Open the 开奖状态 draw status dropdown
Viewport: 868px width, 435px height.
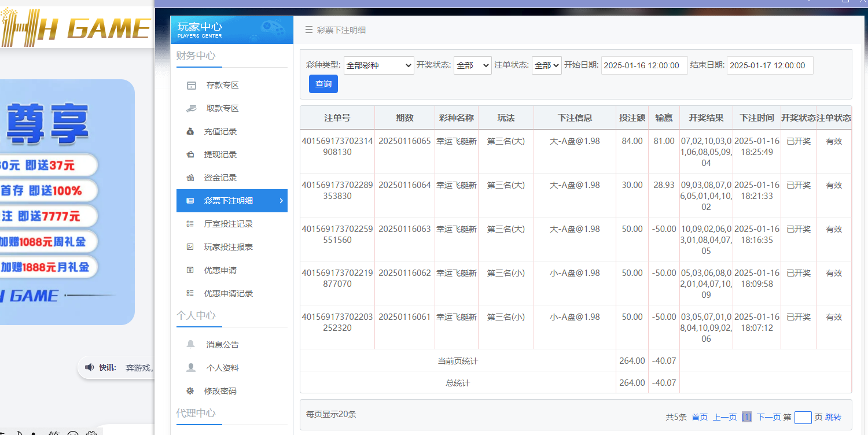472,65
